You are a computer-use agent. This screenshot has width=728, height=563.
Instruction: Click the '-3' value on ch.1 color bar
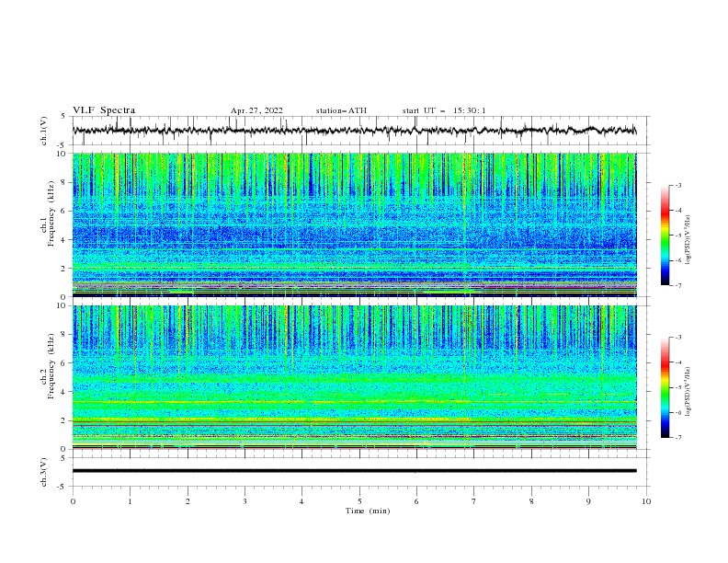[x=678, y=185]
